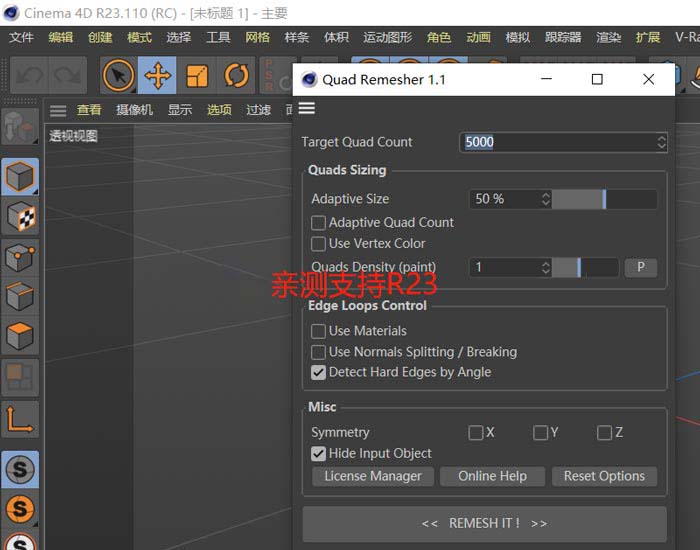
Task: Enable Use Materials checkbox
Action: coord(318,331)
